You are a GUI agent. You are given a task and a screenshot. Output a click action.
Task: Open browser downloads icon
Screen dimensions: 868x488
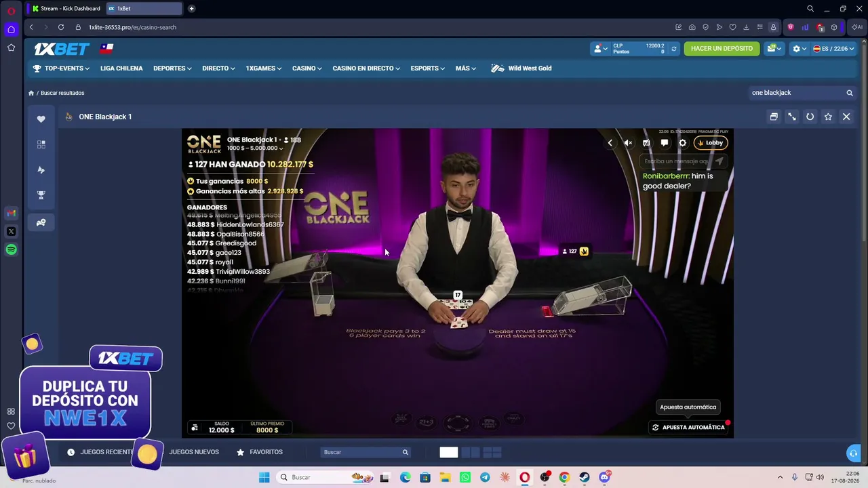click(746, 27)
